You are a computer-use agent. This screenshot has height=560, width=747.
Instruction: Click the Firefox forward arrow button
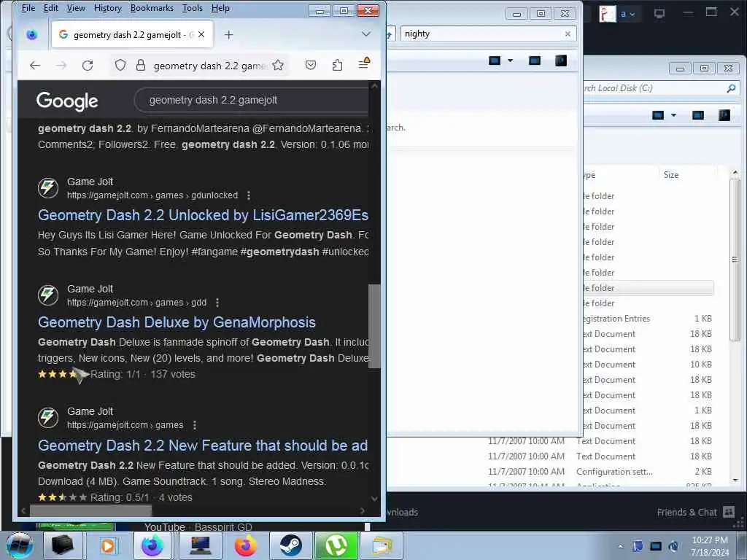click(61, 65)
